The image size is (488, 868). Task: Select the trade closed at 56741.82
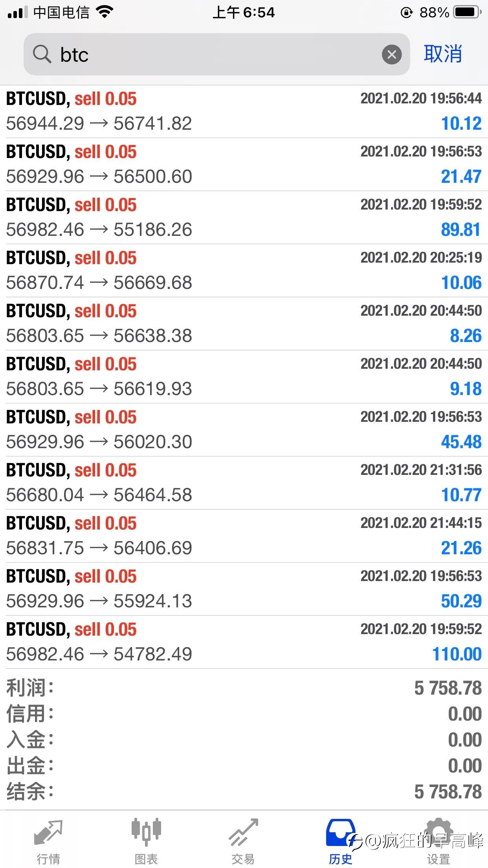pos(244,111)
